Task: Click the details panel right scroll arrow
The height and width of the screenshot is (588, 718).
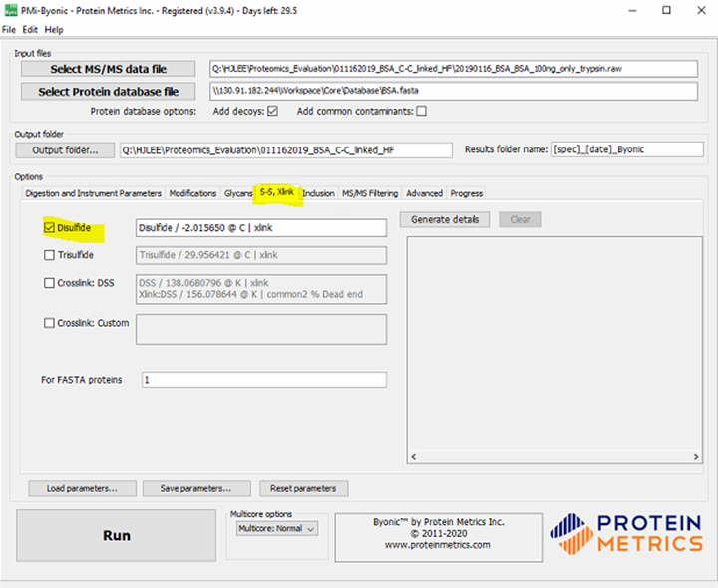Action: pyautogui.click(x=696, y=457)
